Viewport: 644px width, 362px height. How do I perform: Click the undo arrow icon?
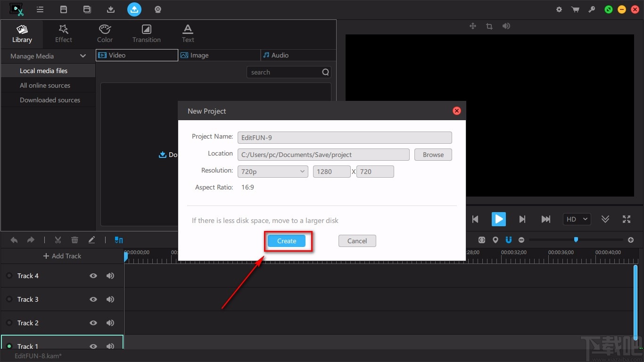14,240
